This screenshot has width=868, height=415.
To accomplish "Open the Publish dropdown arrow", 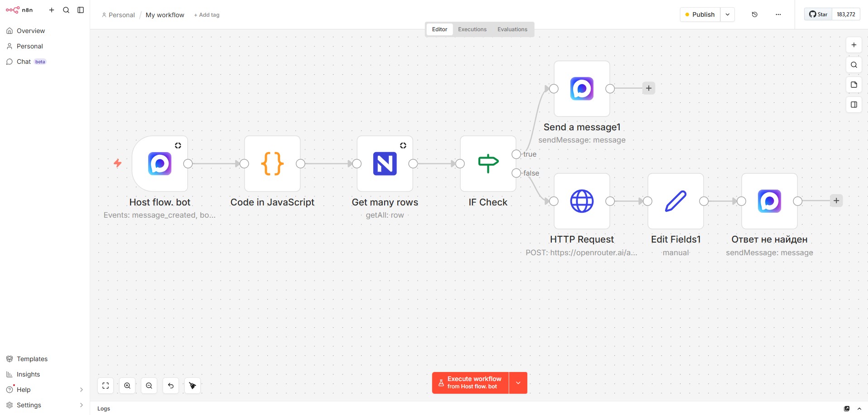I will point(727,14).
